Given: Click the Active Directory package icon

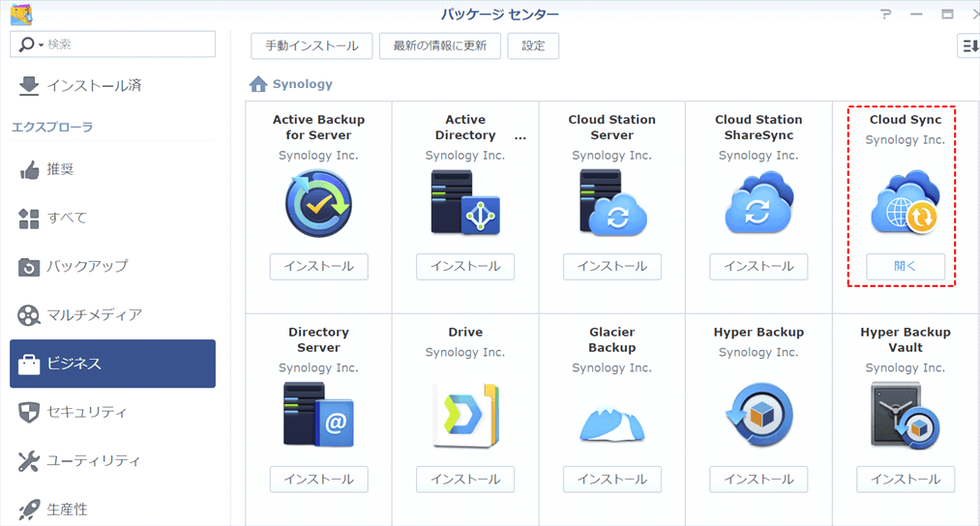Looking at the screenshot, I should 465,203.
